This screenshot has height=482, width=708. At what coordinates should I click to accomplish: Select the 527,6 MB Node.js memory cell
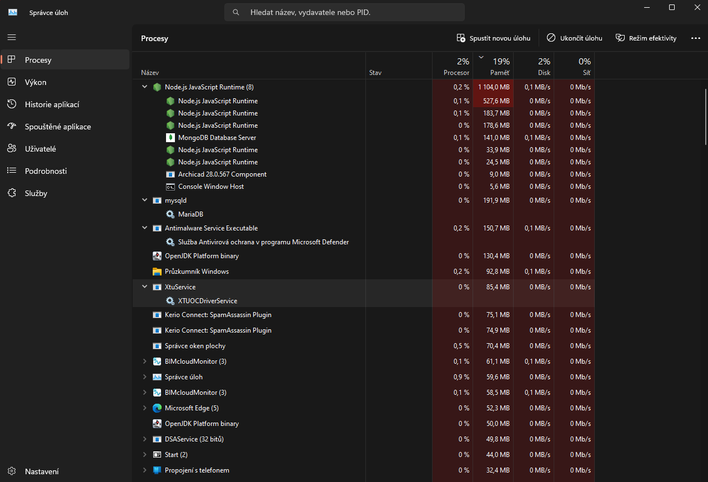coord(493,101)
